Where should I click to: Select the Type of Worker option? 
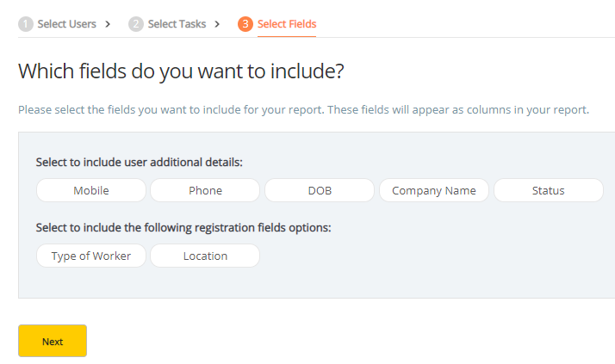point(91,256)
